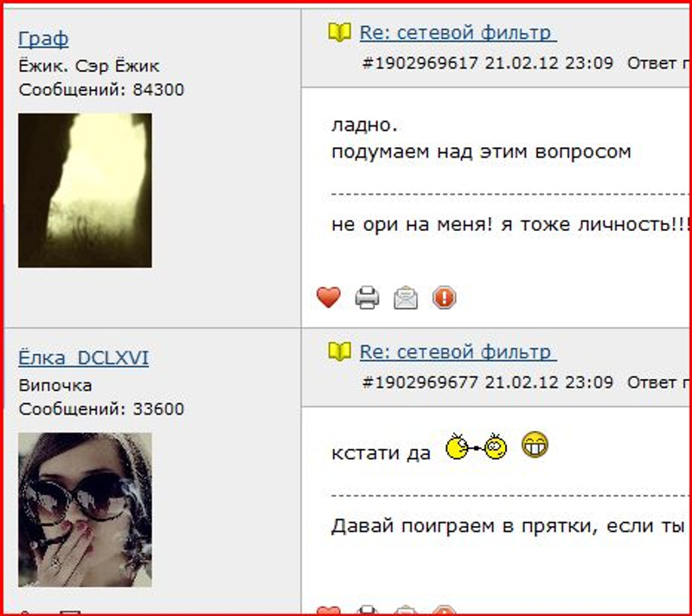Click the 'Ответ' link in first post header
The height and width of the screenshot is (616, 692).
point(653,63)
